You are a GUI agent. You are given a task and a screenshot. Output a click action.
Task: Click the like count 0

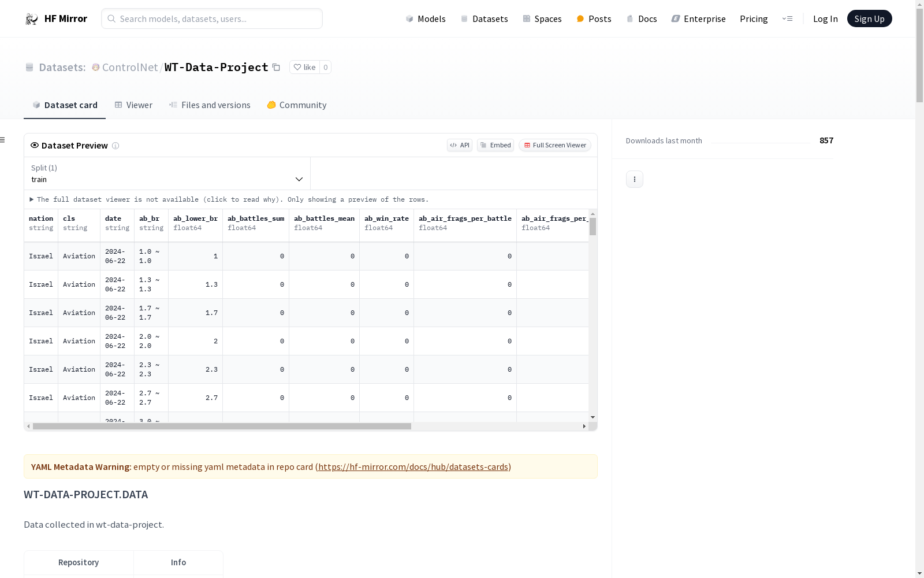coord(326,67)
